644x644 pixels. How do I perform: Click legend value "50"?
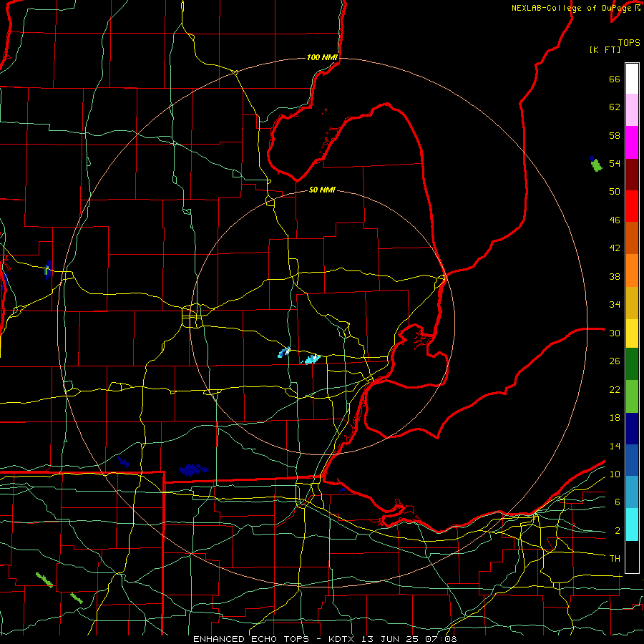tap(615, 192)
